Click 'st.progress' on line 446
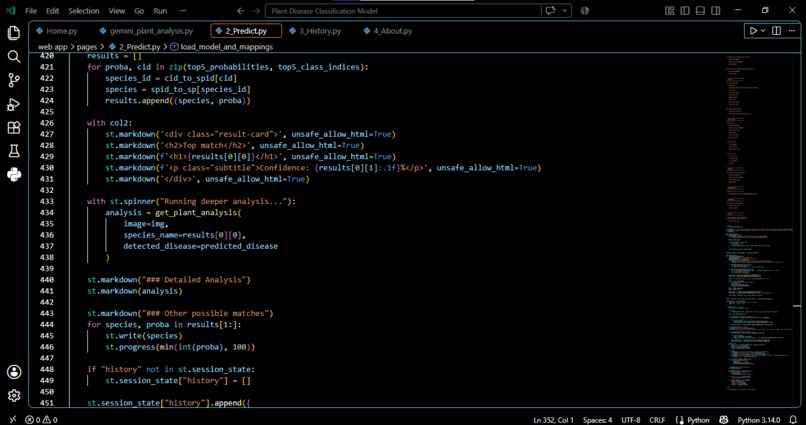Image resolution: width=806 pixels, height=425 pixels. pyautogui.click(x=130, y=347)
